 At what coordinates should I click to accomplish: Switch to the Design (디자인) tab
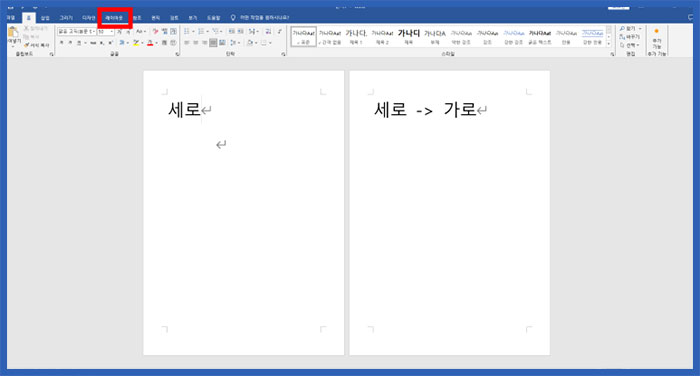(x=88, y=17)
